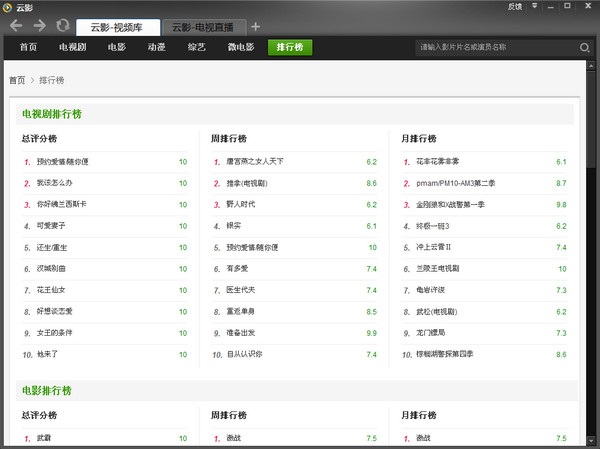600x449 pixels.
Task: Go forward with the right arrow
Action: click(39, 26)
